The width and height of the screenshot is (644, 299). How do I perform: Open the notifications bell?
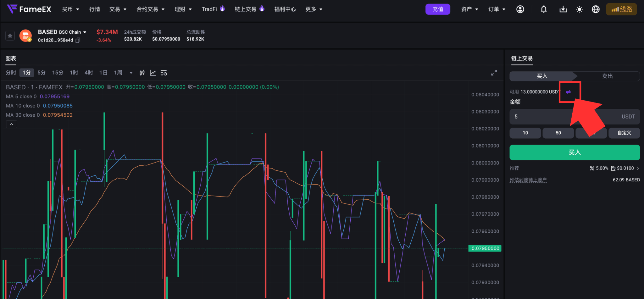(544, 9)
